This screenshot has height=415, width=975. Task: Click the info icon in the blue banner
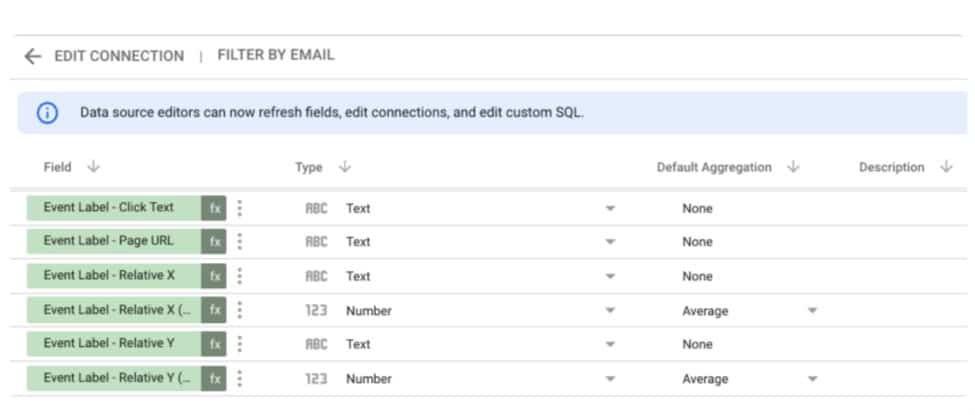pos(47,113)
